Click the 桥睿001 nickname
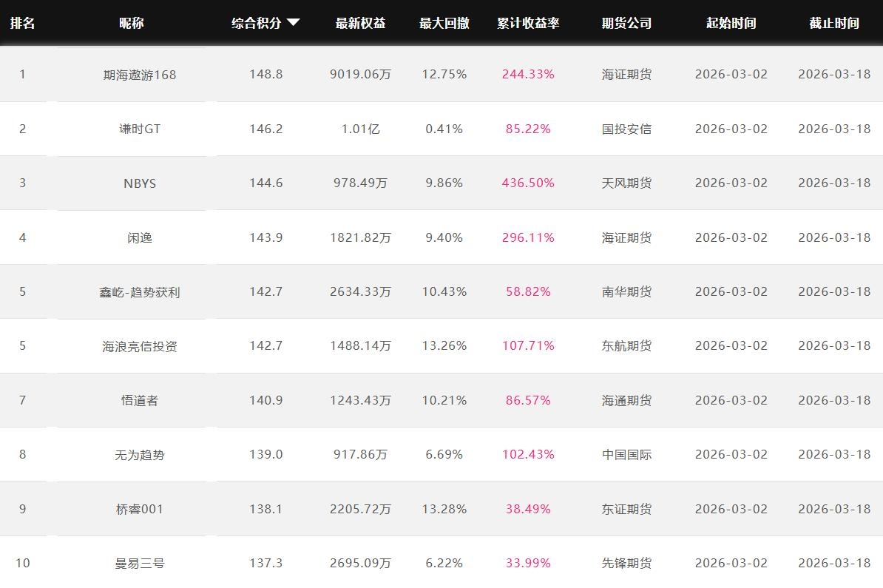Viewport: 883px width, 588px height. click(x=140, y=509)
